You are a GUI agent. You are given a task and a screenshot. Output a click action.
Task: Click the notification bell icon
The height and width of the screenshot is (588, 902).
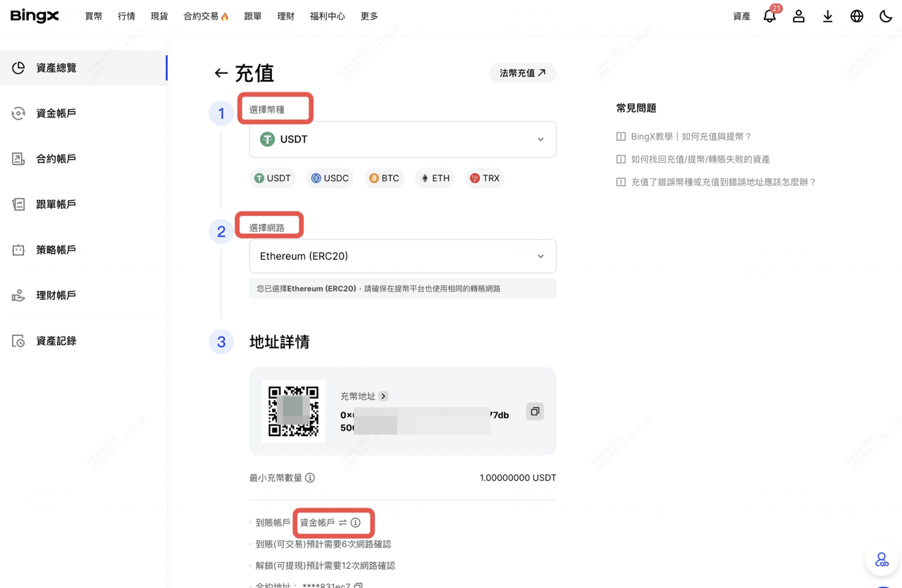click(770, 16)
